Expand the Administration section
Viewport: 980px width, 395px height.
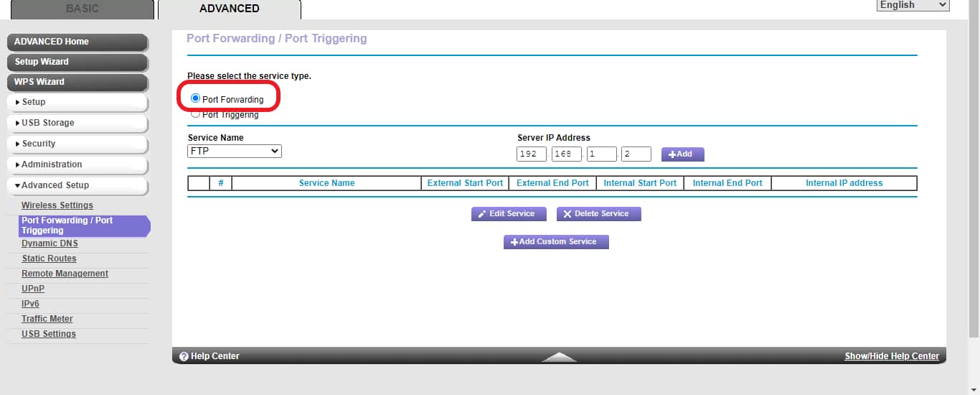77,164
